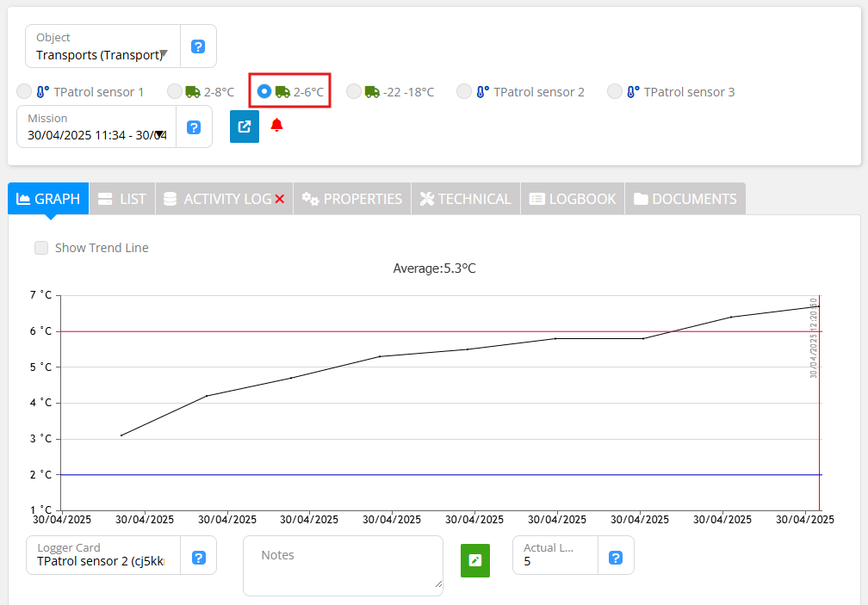This screenshot has width=868, height=605.
Task: Click help icon beside Actual L... field
Action: 616,558
